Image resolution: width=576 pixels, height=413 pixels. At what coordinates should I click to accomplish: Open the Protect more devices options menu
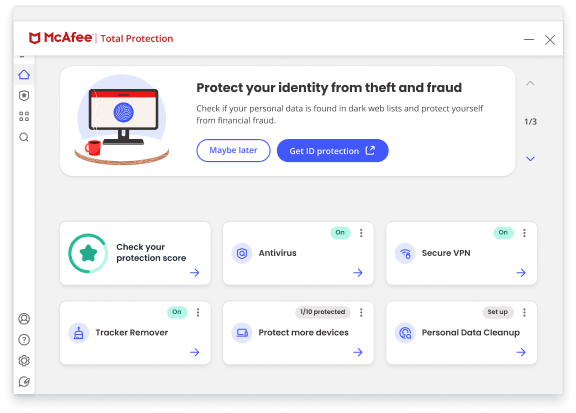tap(361, 312)
